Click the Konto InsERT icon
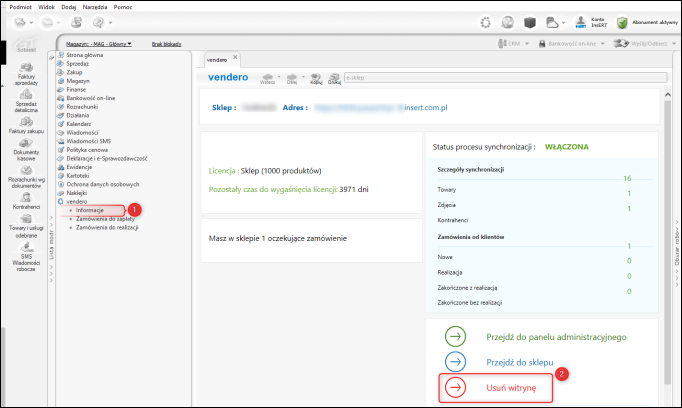This screenshot has height=408, width=682. (581, 22)
